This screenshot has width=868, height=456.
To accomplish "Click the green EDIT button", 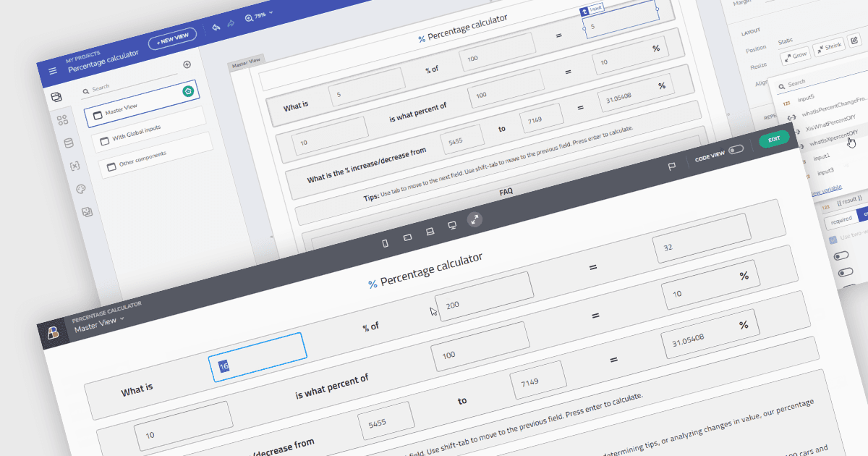I will [774, 139].
